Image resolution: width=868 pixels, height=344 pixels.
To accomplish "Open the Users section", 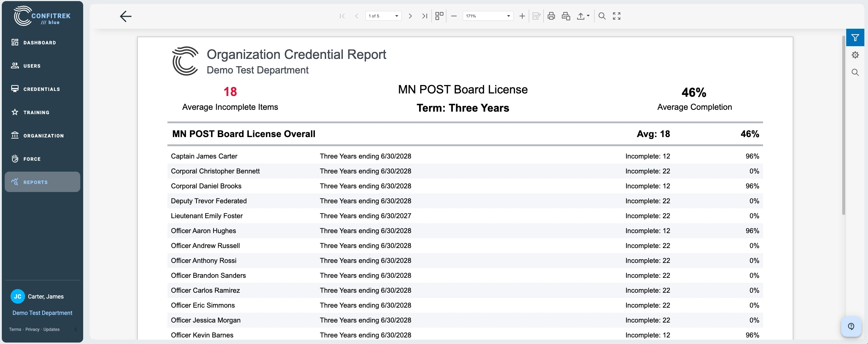I will pyautogui.click(x=42, y=66).
